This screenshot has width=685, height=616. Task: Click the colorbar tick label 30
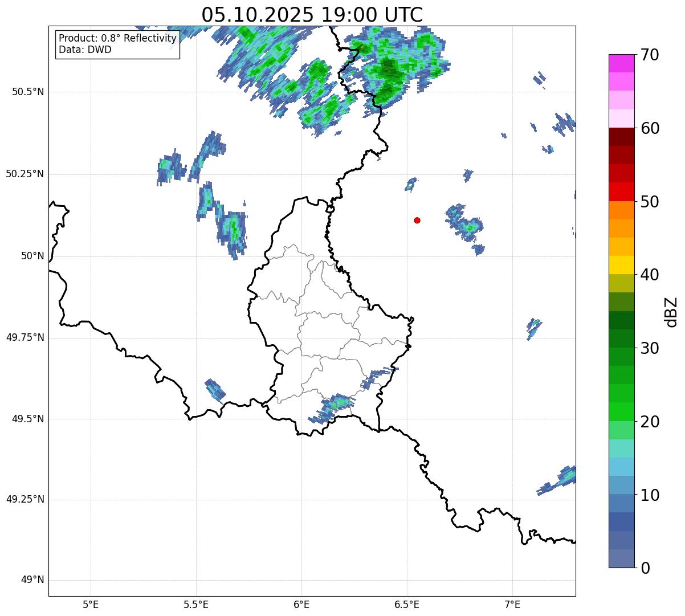click(x=649, y=348)
